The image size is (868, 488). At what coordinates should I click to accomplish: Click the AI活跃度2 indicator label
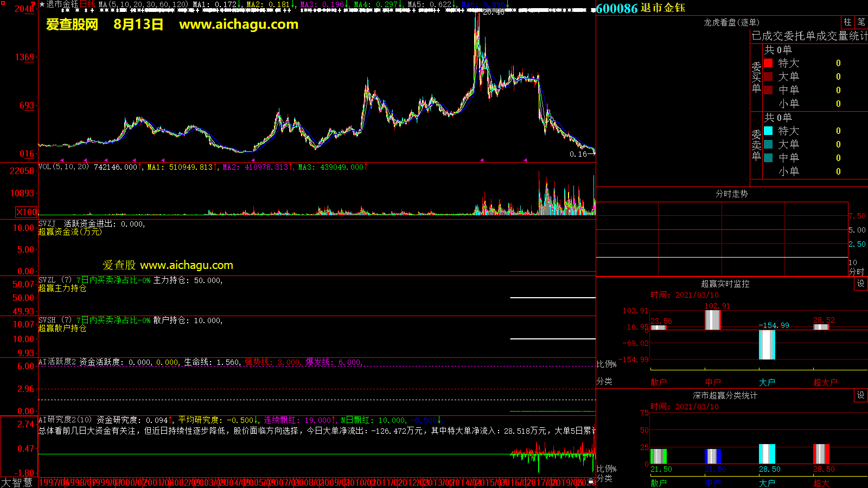tap(57, 362)
